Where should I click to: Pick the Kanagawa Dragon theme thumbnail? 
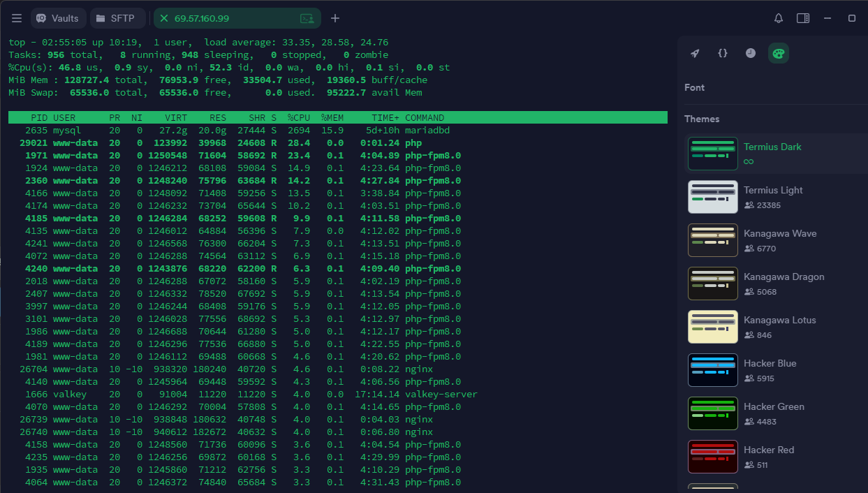coord(713,284)
